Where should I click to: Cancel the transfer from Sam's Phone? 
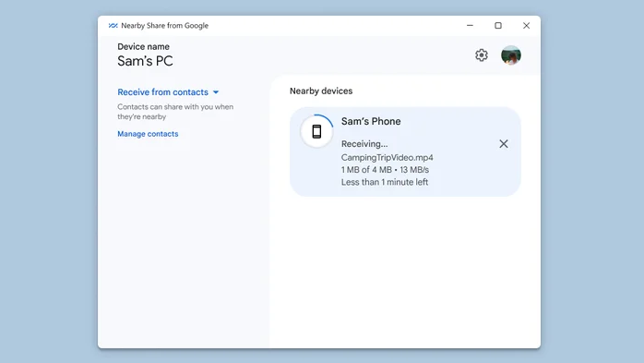[504, 144]
